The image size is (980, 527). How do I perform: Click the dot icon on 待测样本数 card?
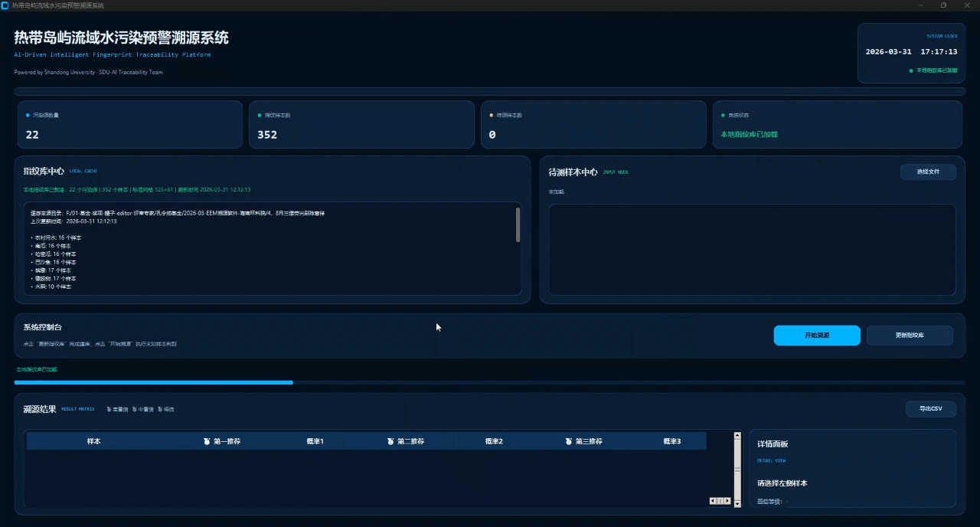(491, 115)
